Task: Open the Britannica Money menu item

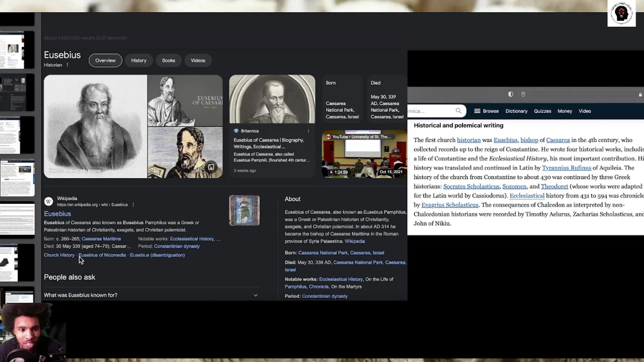Action: 564,111
